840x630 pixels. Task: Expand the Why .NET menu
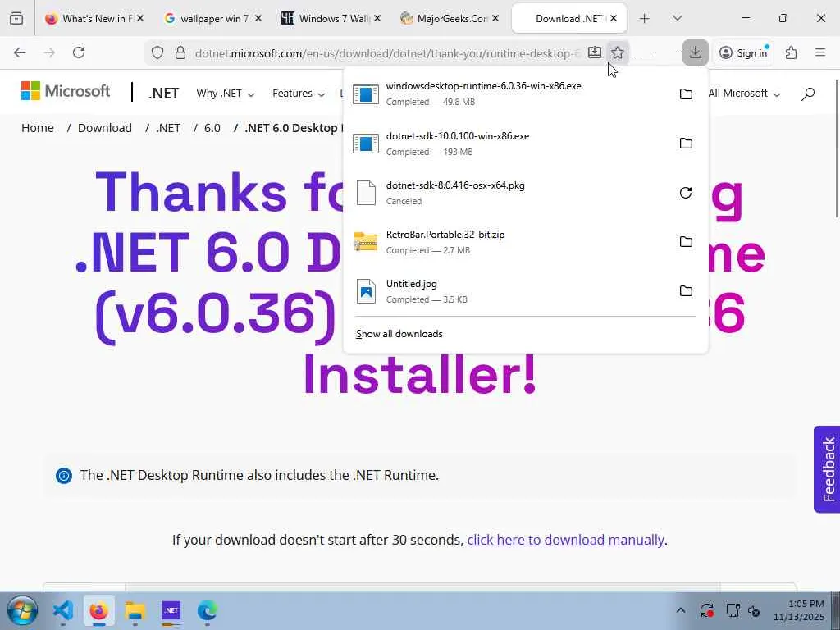point(225,94)
